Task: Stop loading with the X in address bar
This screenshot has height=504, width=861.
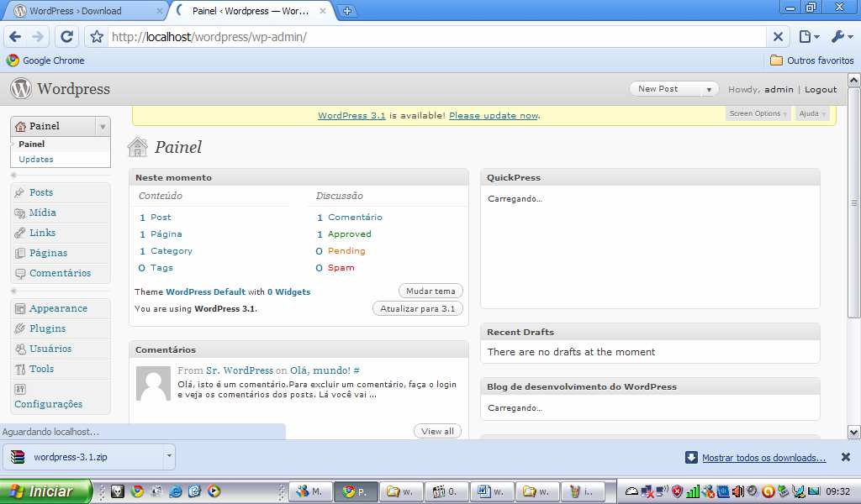Action: click(778, 37)
